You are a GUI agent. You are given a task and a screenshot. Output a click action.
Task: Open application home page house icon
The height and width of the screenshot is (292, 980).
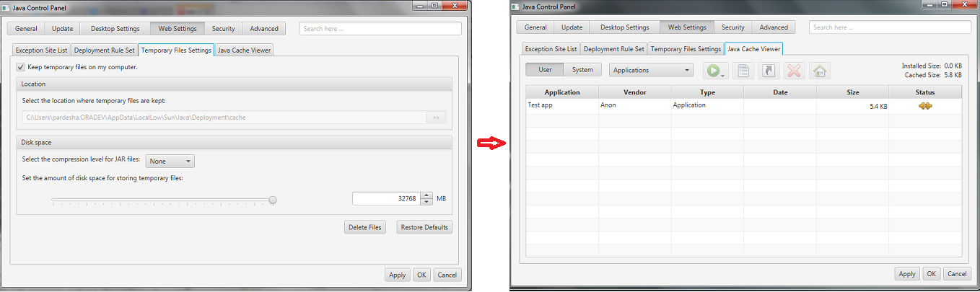point(819,71)
